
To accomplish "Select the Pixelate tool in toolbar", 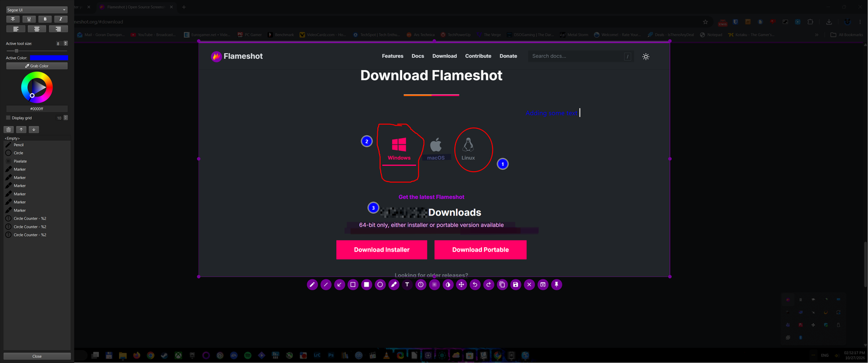I will pos(435,284).
